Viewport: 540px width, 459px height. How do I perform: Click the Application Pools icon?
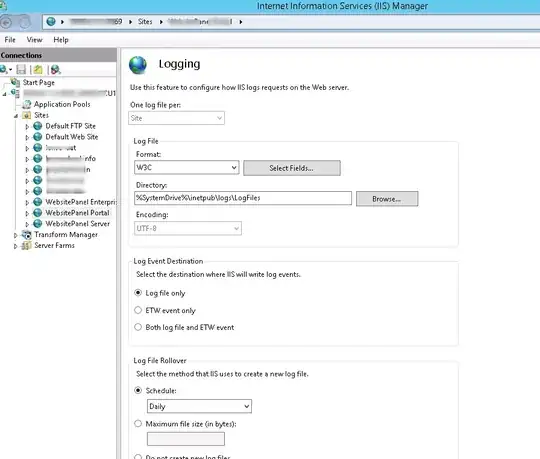(27, 104)
